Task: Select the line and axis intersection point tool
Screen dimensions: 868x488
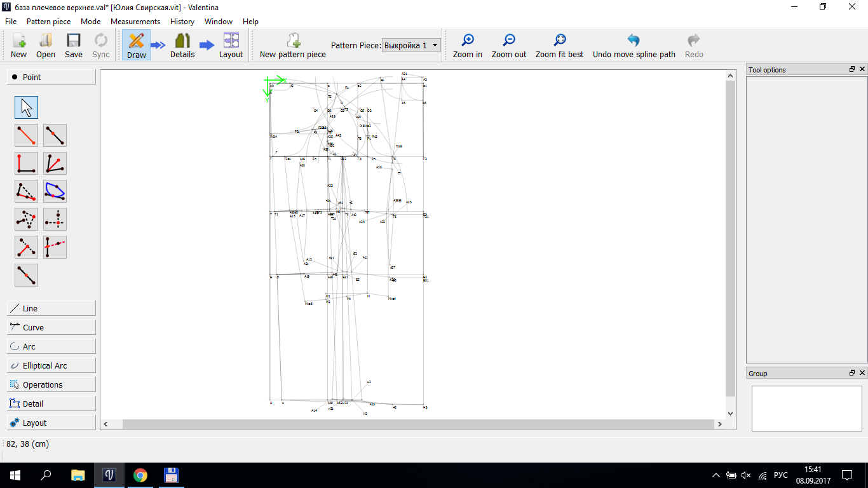Action: tap(55, 247)
